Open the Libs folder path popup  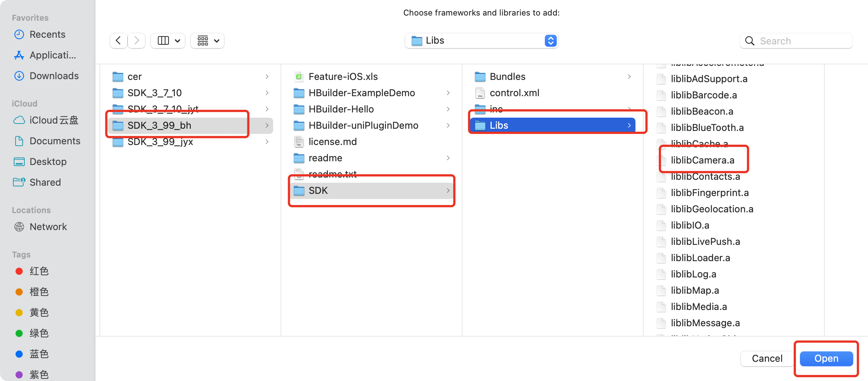pos(481,40)
